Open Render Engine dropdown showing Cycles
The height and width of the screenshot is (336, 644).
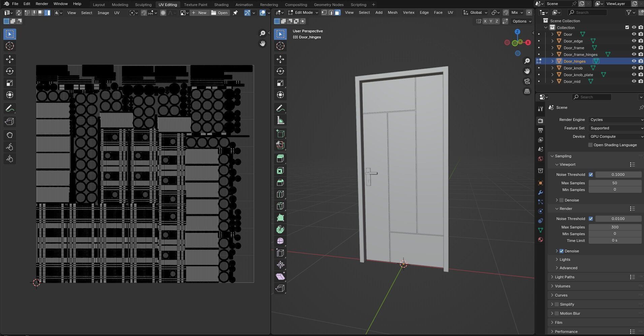(616, 120)
